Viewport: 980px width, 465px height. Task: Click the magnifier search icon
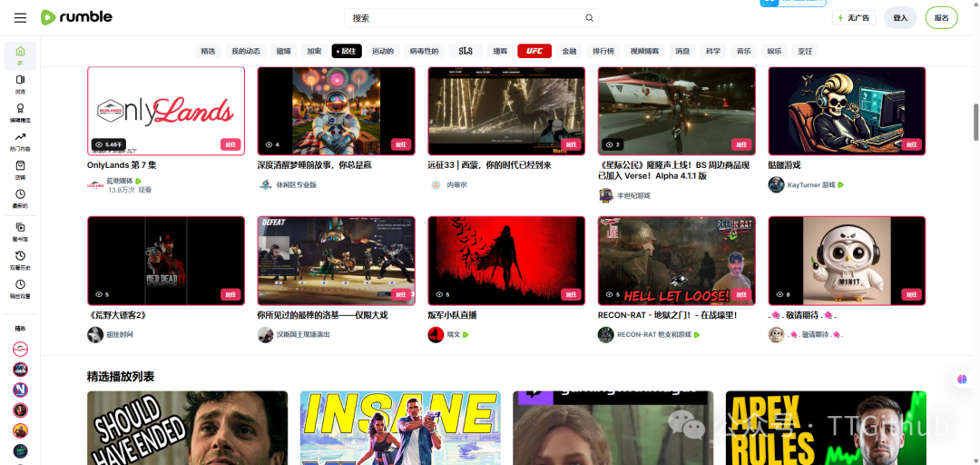pos(590,18)
